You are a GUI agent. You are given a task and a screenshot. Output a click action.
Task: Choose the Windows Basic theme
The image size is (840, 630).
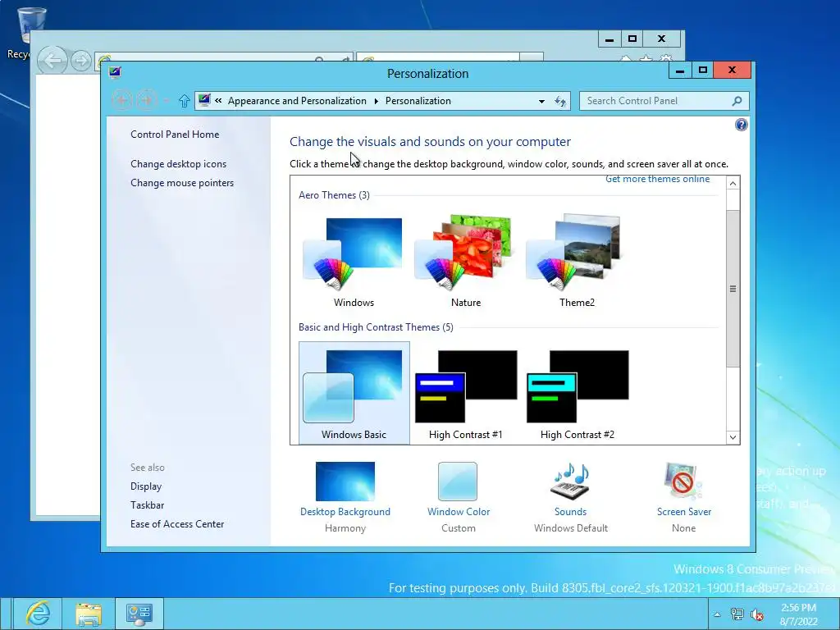tap(354, 393)
